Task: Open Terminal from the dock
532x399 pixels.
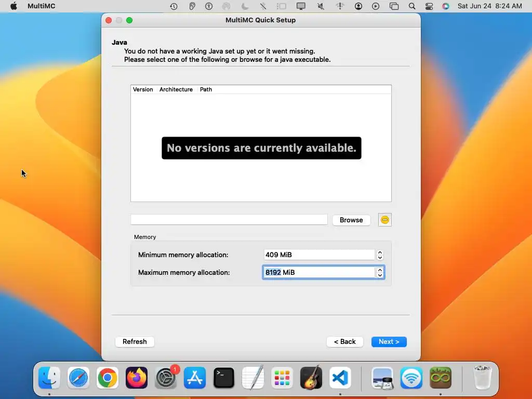Action: pos(224,378)
